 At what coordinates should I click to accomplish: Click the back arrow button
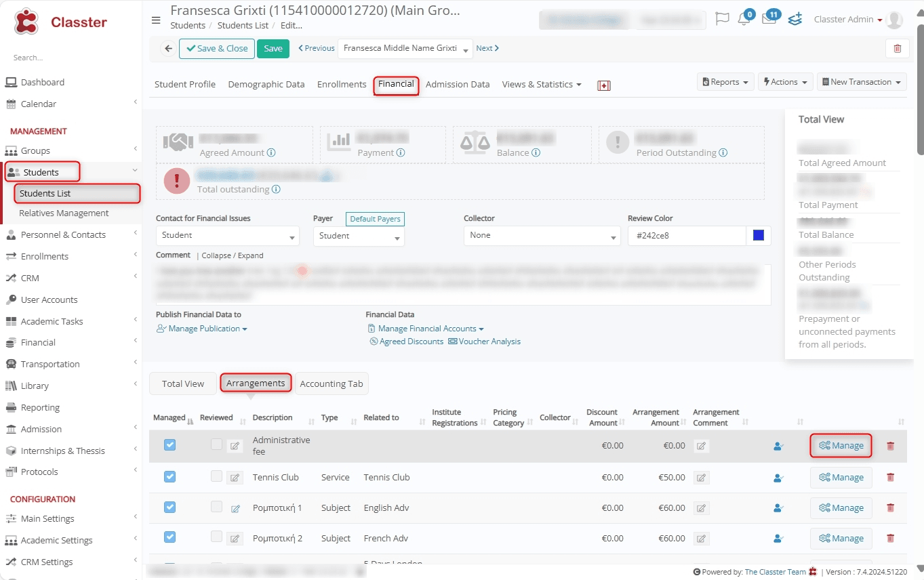(x=167, y=49)
